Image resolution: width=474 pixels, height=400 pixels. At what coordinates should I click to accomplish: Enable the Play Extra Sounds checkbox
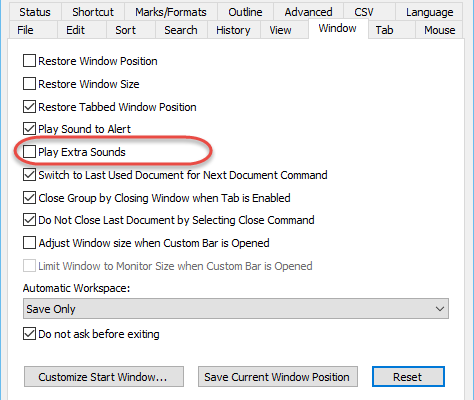[x=29, y=152]
